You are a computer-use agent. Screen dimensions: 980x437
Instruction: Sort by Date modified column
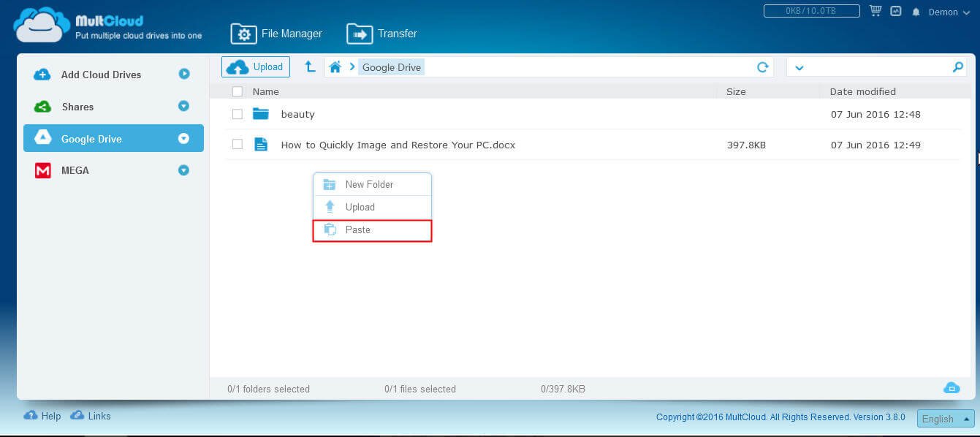862,92
